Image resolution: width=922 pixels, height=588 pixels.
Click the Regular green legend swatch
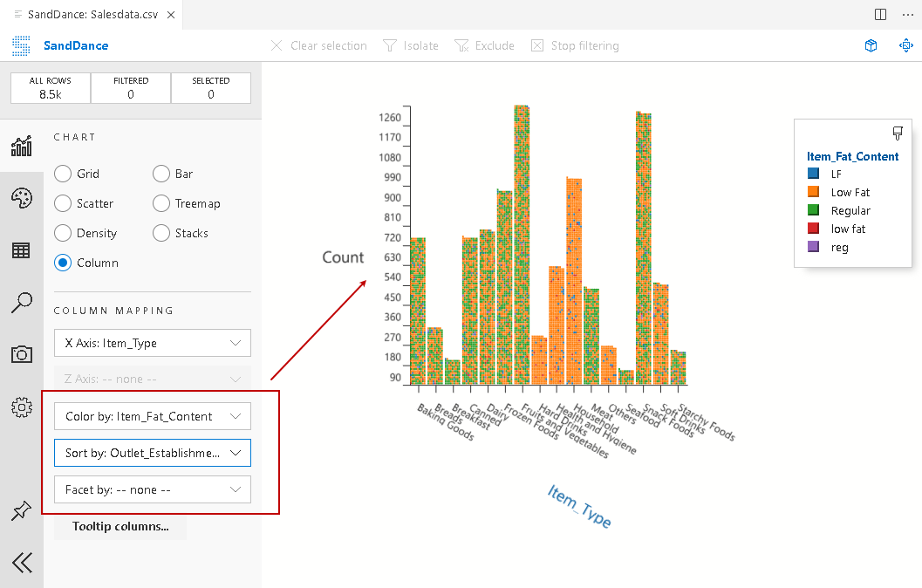pyautogui.click(x=813, y=210)
